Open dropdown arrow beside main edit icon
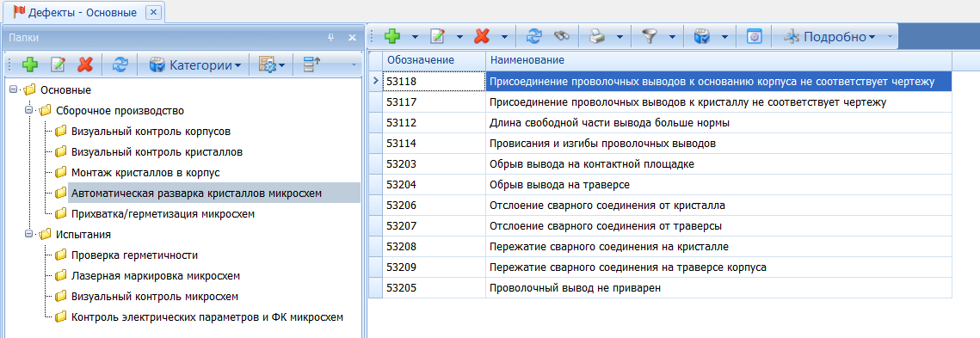The image size is (980, 338). [460, 37]
